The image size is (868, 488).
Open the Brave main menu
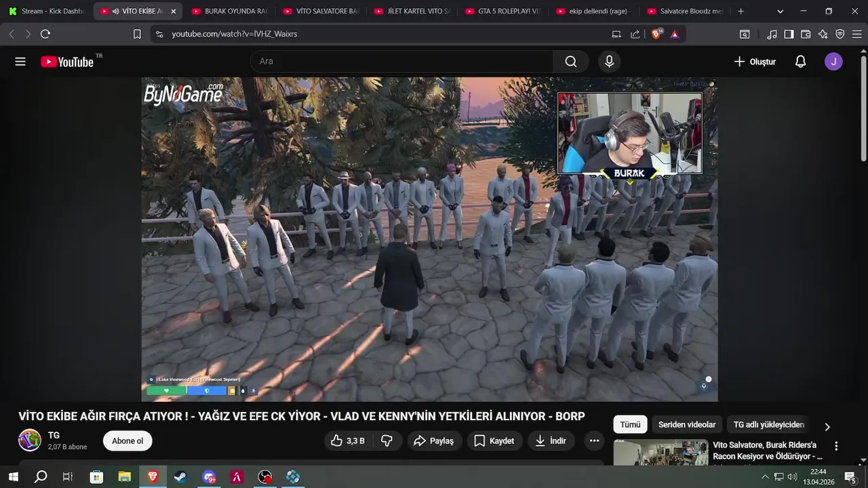856,34
